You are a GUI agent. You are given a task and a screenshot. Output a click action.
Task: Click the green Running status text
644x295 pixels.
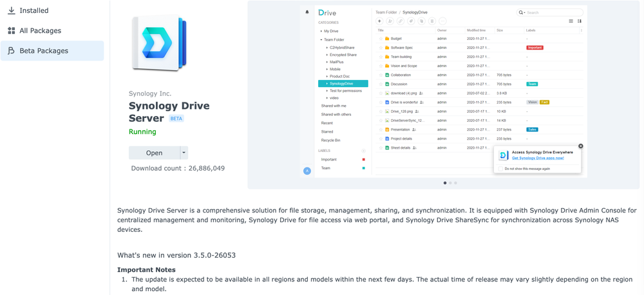142,132
